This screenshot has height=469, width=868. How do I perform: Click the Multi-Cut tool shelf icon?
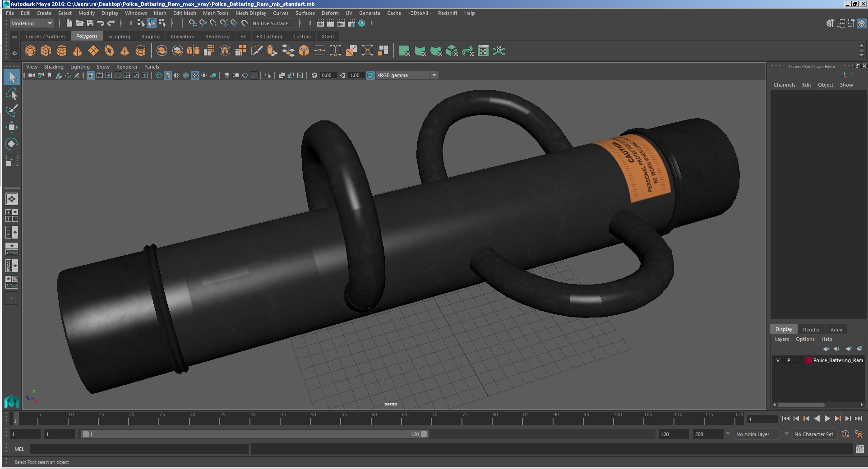point(256,51)
